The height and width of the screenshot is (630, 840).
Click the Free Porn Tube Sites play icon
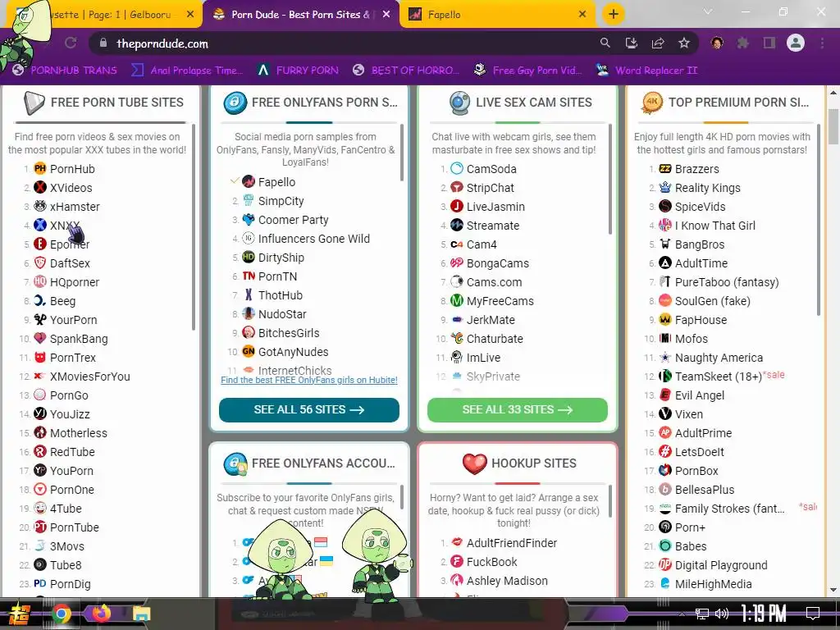tap(34, 103)
